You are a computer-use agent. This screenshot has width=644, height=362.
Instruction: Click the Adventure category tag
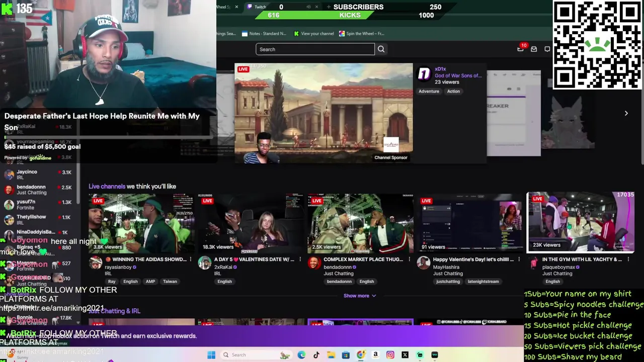pyautogui.click(x=429, y=91)
